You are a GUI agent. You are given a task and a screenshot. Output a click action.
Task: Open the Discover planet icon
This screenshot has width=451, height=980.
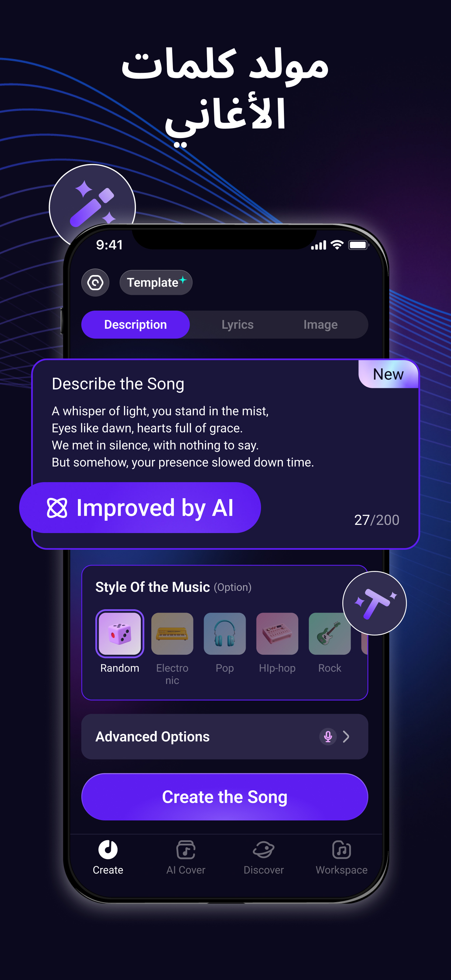coord(263,850)
